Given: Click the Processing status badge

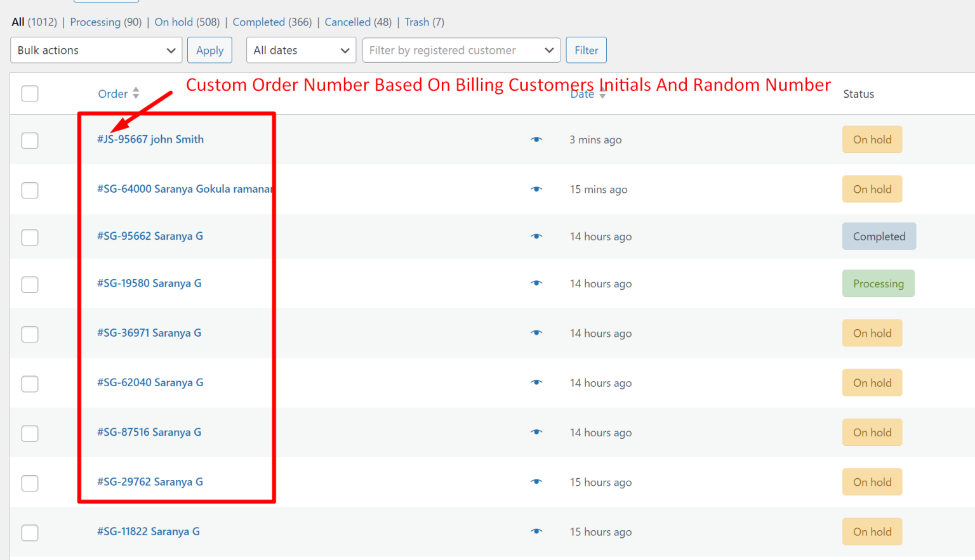Looking at the screenshot, I should pos(879,283).
